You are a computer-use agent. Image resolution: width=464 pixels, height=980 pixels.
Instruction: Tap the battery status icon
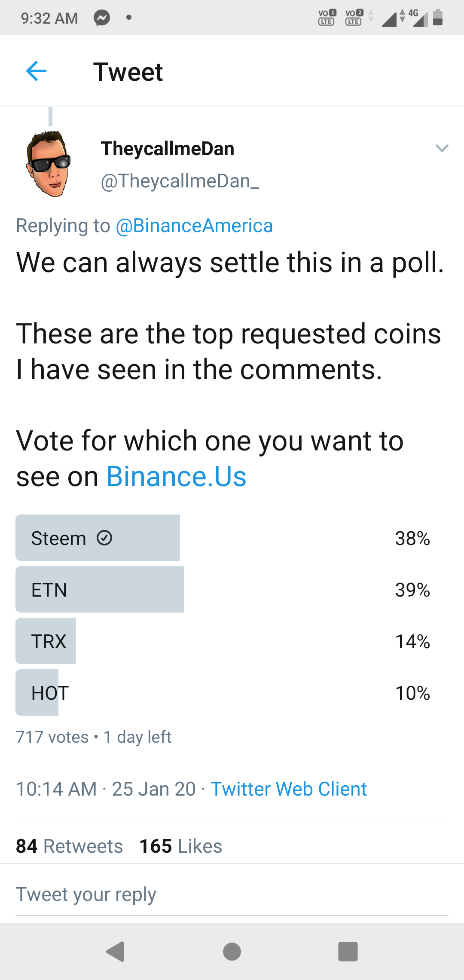pos(438,18)
